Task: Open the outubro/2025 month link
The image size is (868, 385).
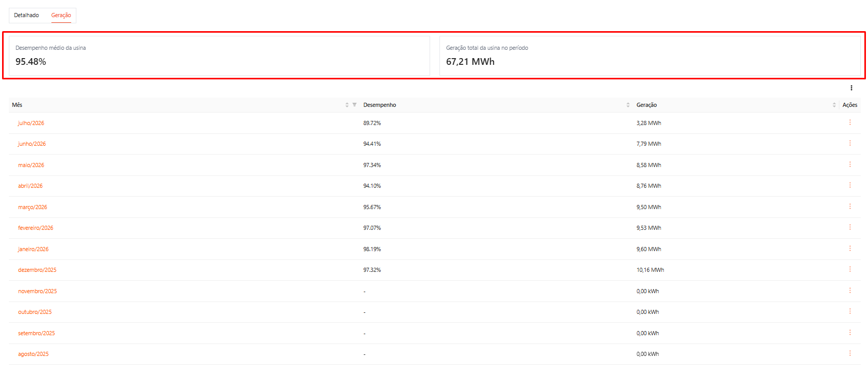Action: pos(35,312)
